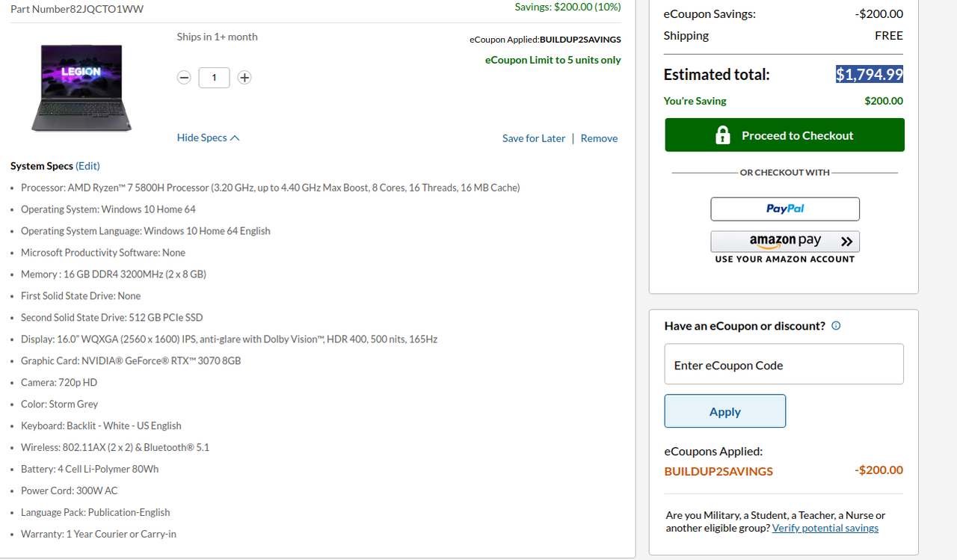Click the applied BUILDUP2SAVINGS coupon text

click(x=718, y=471)
